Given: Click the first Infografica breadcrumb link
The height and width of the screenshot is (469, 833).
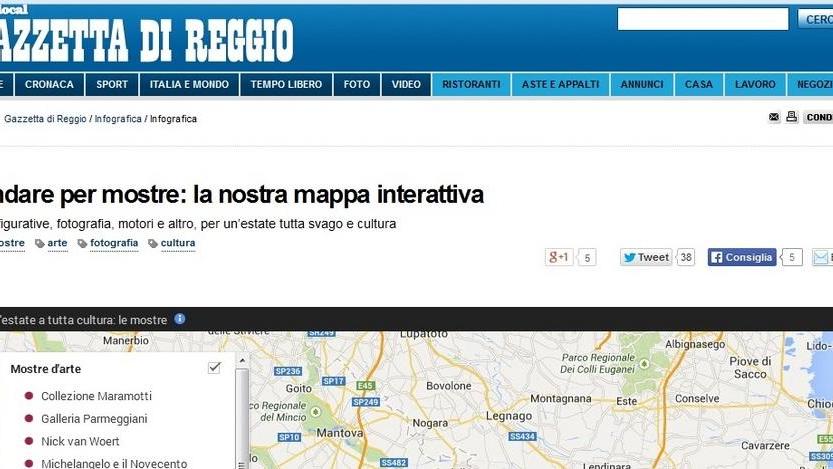Looking at the screenshot, I should (118, 119).
